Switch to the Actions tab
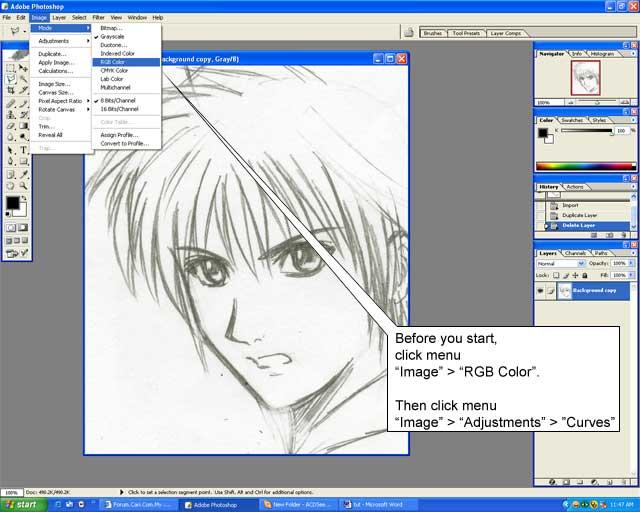640x512 pixels. point(575,187)
